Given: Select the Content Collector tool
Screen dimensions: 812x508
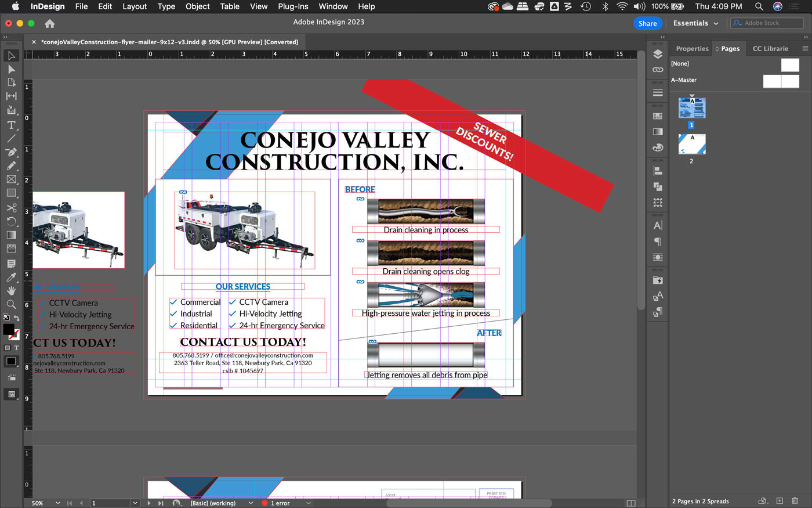Looking at the screenshot, I should point(11,110).
